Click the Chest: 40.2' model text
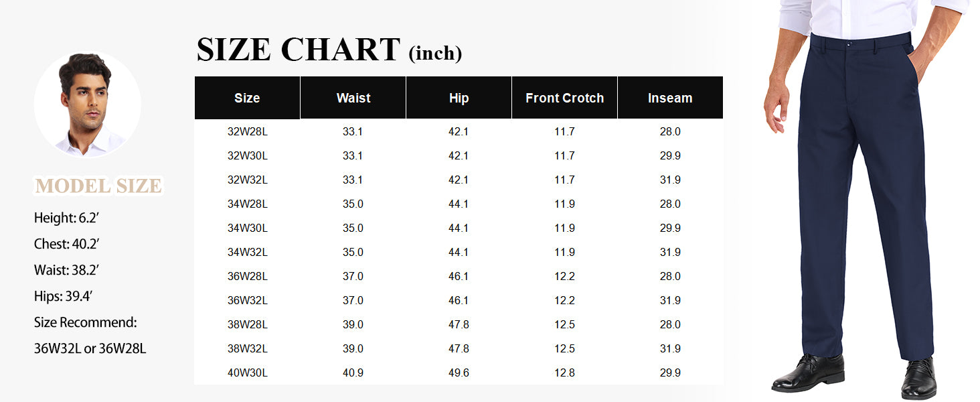980x402 pixels. [71, 244]
